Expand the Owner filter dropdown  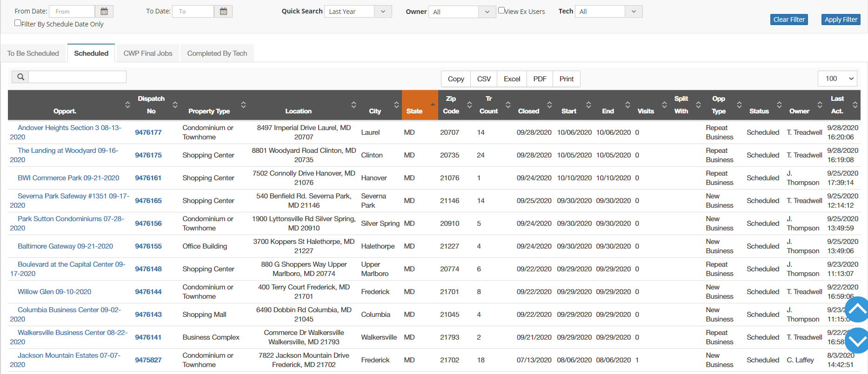[x=462, y=12]
